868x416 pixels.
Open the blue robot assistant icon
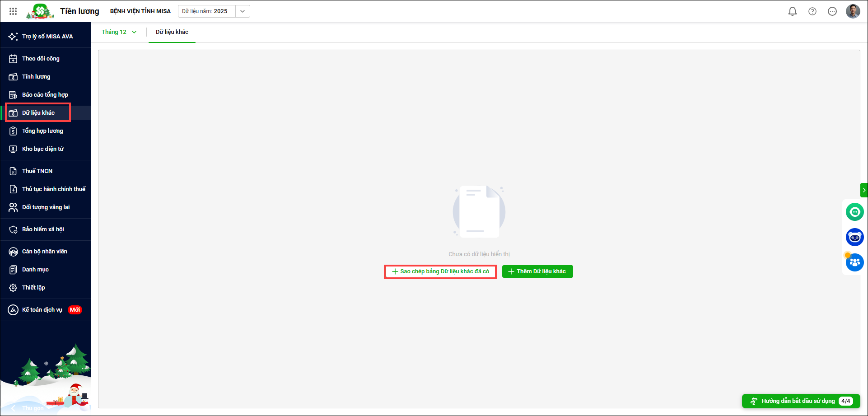(854, 237)
